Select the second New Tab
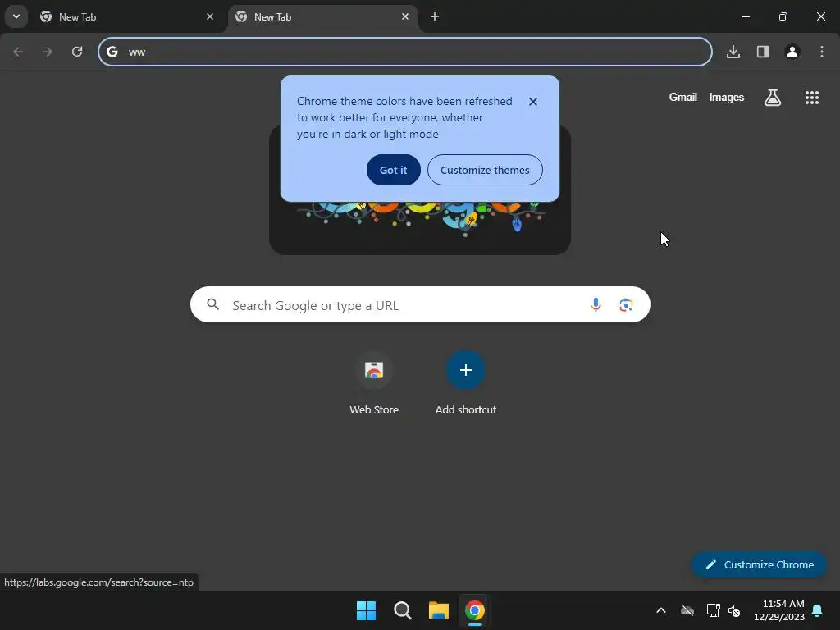This screenshot has width=840, height=630. click(322, 16)
